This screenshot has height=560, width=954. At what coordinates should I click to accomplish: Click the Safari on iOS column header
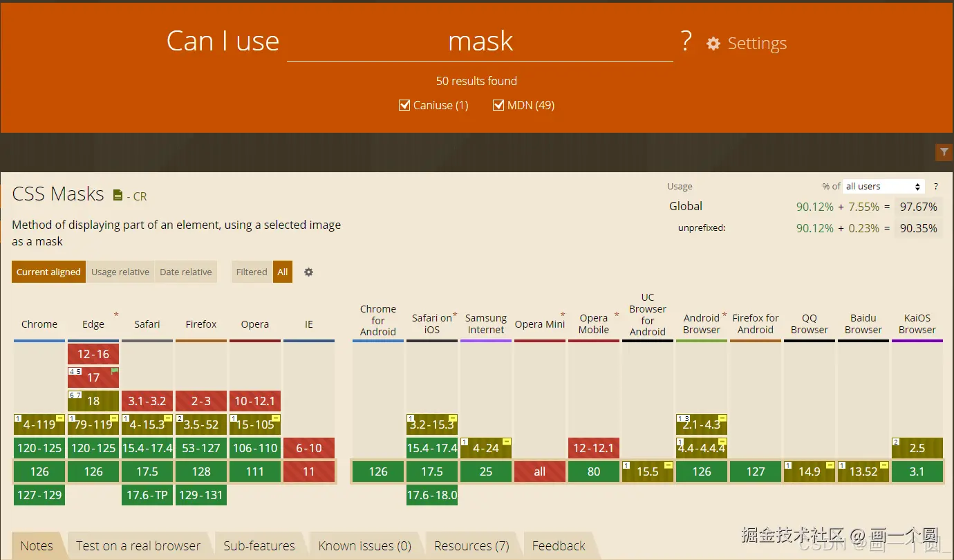[x=432, y=324]
